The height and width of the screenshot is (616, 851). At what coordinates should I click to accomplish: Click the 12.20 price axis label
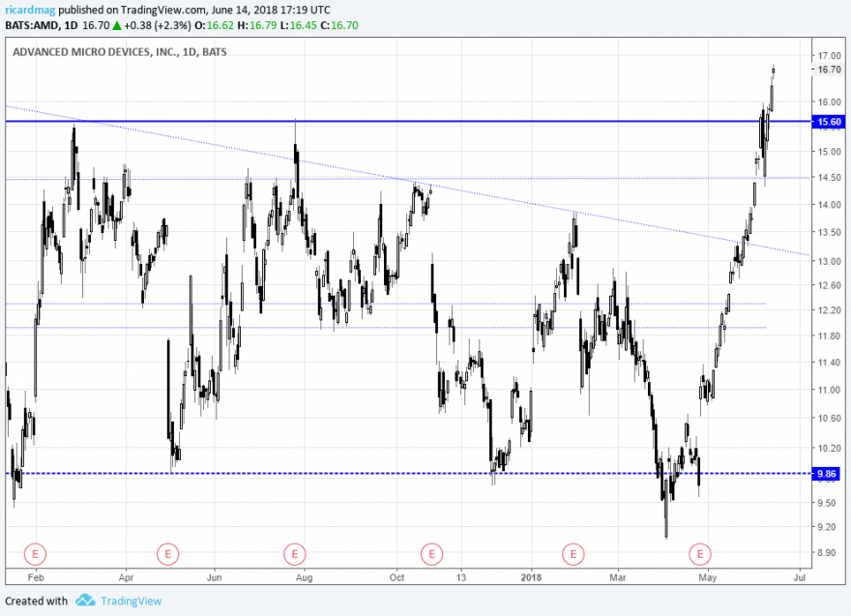[829, 310]
